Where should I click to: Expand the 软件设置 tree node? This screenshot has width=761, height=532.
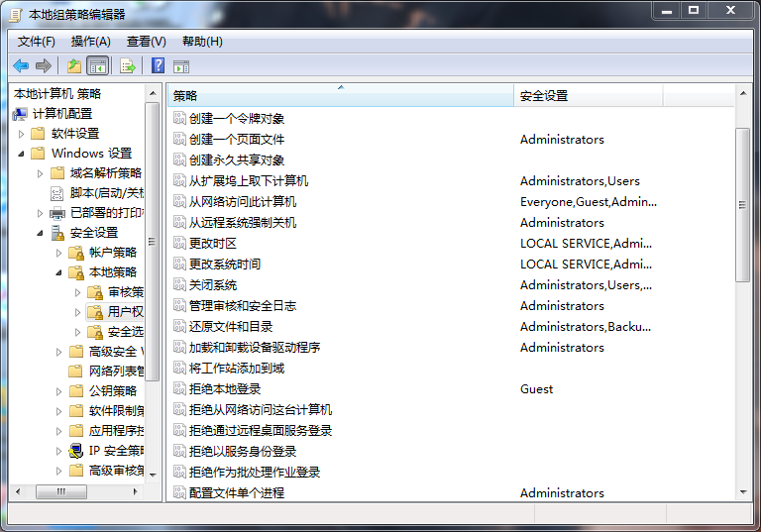(x=21, y=134)
